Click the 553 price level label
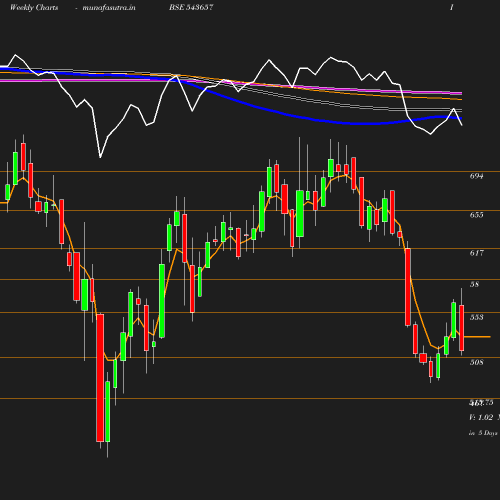Viewport: 500px width, 500px height. [476, 317]
